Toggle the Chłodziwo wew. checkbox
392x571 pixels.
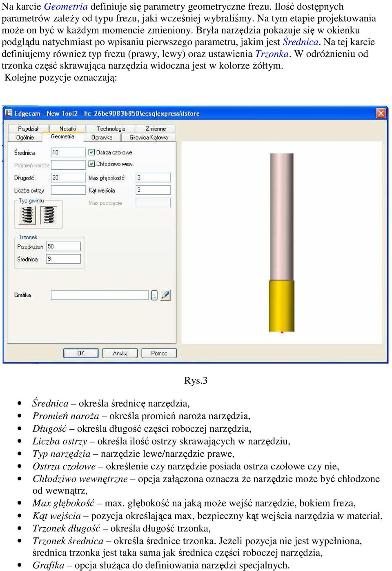92,164
